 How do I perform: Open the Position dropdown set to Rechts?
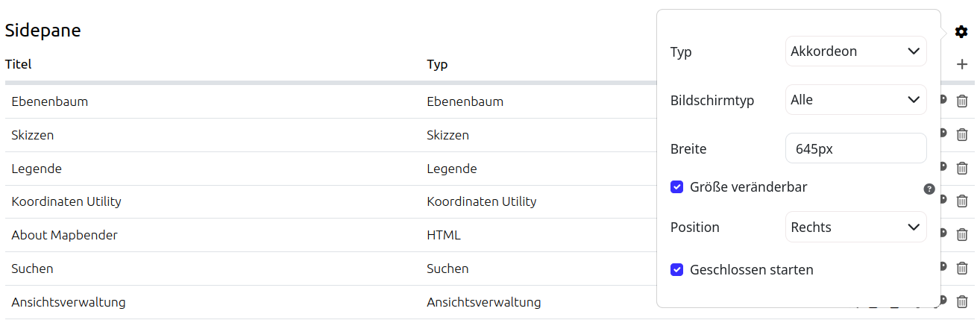click(x=855, y=228)
